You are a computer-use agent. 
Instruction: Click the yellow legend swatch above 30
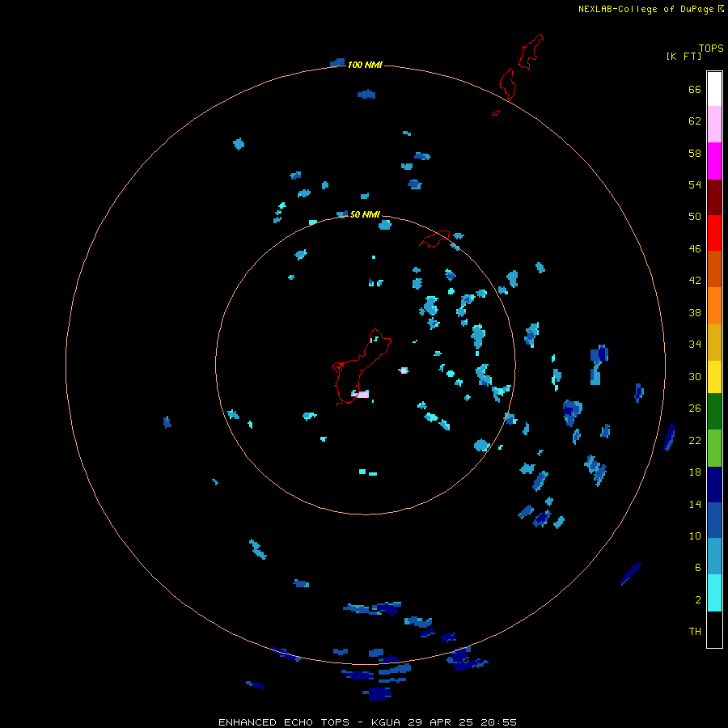pos(714,377)
